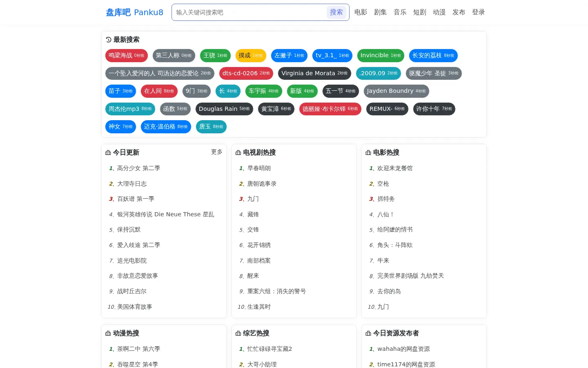This screenshot has height=368, width=588.
Task: Open 茶啊二中 第六季 in 动漫热搜
Action: point(138,349)
